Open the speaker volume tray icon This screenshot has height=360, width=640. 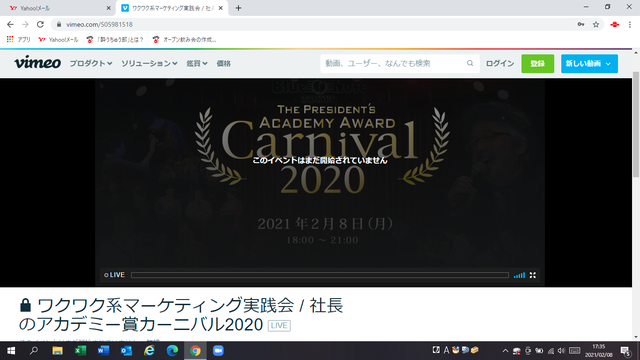tap(561, 351)
